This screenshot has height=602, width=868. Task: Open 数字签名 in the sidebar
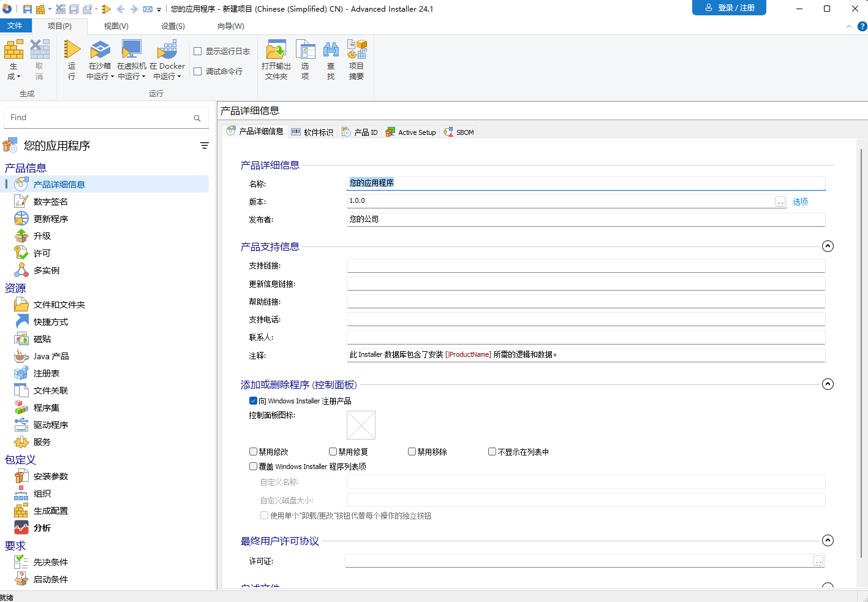tap(50, 202)
